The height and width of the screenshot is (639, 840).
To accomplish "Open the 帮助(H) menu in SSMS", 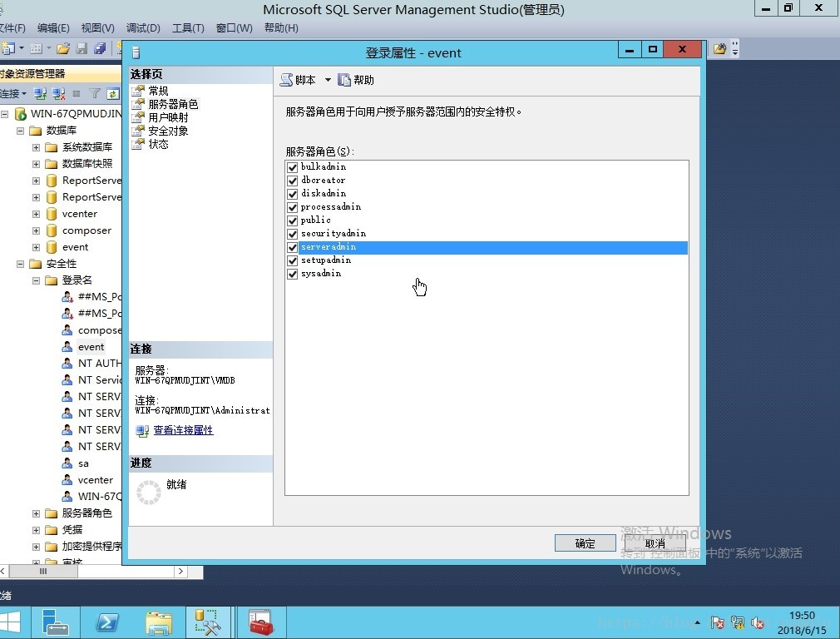I will point(281,28).
